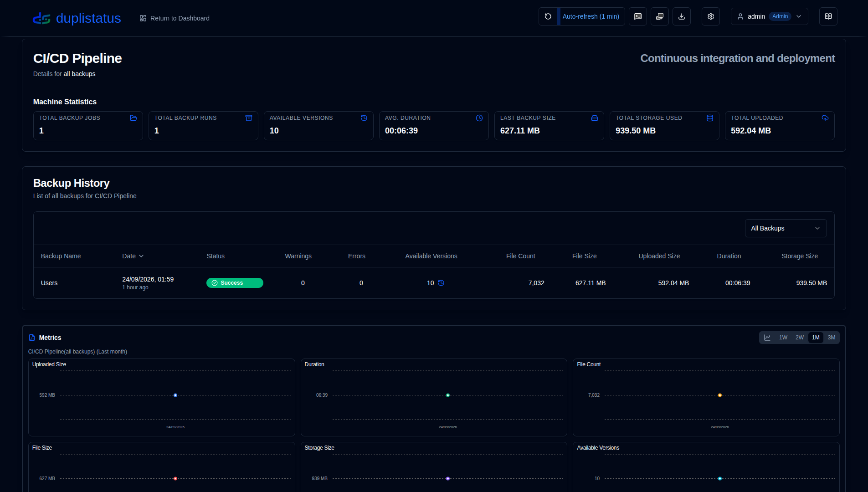Open the user guide book icon
The width and height of the screenshot is (868, 492).
point(828,16)
